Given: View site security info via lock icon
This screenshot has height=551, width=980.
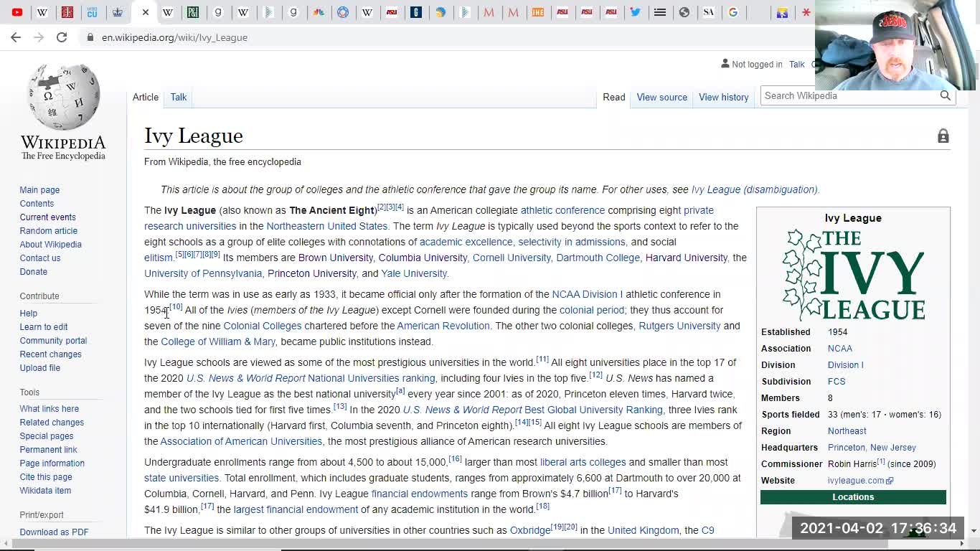Looking at the screenshot, I should click(90, 37).
